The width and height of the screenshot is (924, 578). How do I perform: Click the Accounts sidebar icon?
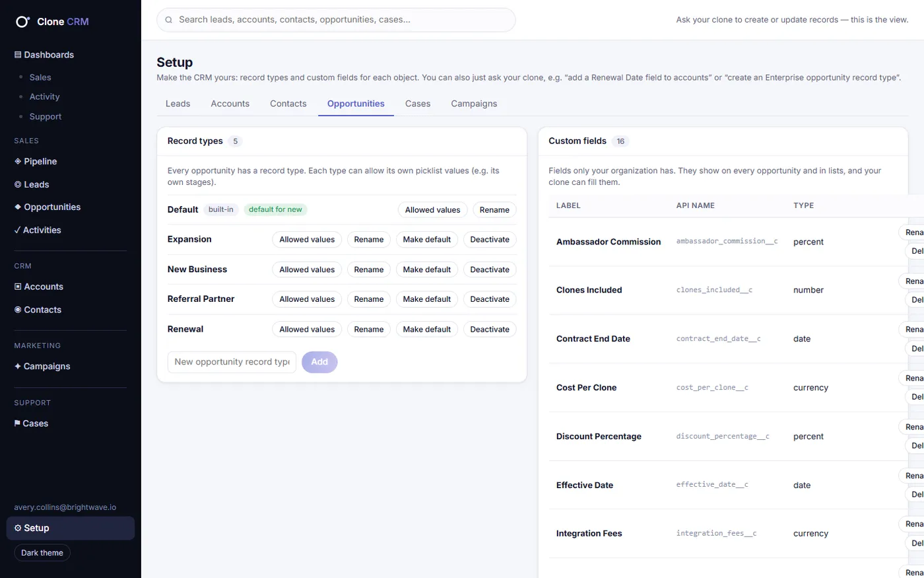[x=18, y=287]
